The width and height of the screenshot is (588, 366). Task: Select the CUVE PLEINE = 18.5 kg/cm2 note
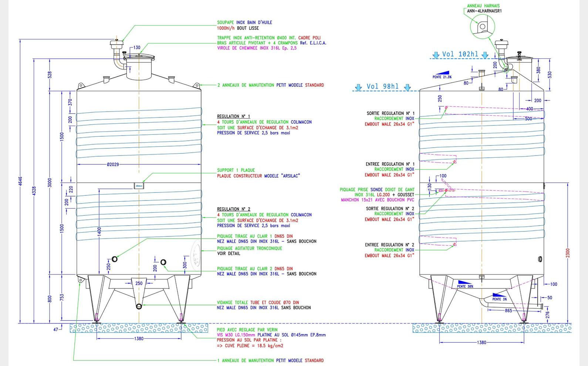250,346
